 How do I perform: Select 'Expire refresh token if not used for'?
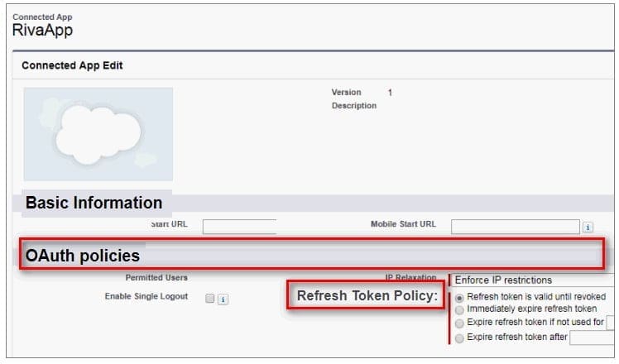[x=460, y=322]
